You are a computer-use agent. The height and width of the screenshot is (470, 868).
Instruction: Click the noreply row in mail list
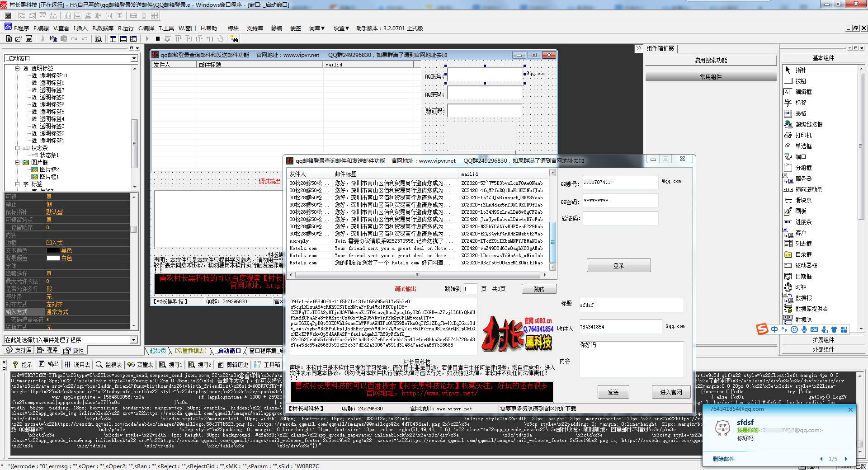[x=418, y=241]
